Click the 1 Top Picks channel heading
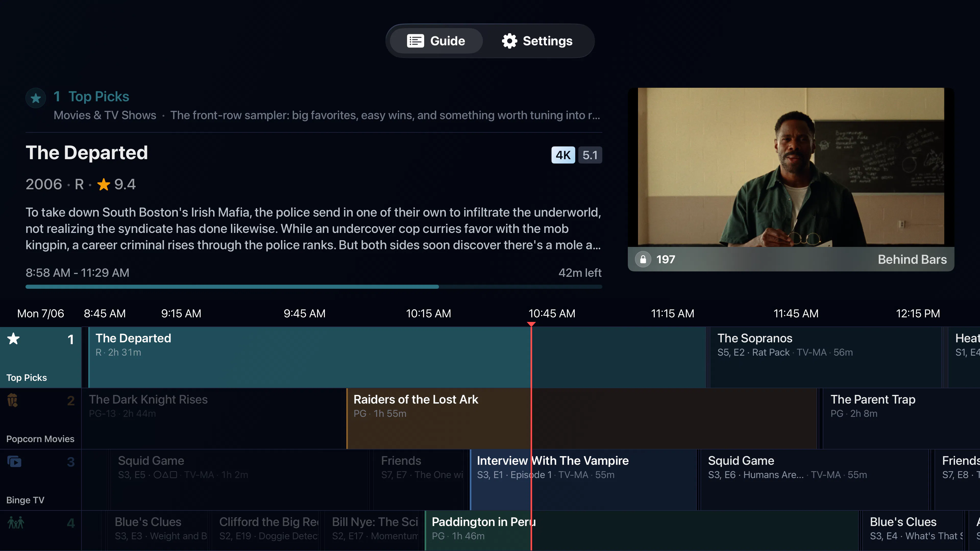Viewport: 980px width, 551px height. pos(91,97)
